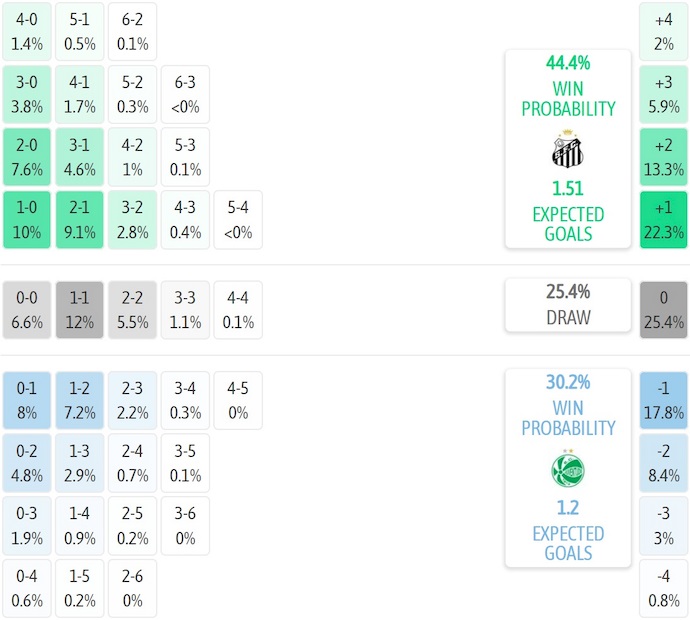Click the 2-0 score tile
The width and height of the screenshot is (690, 620).
(27, 157)
